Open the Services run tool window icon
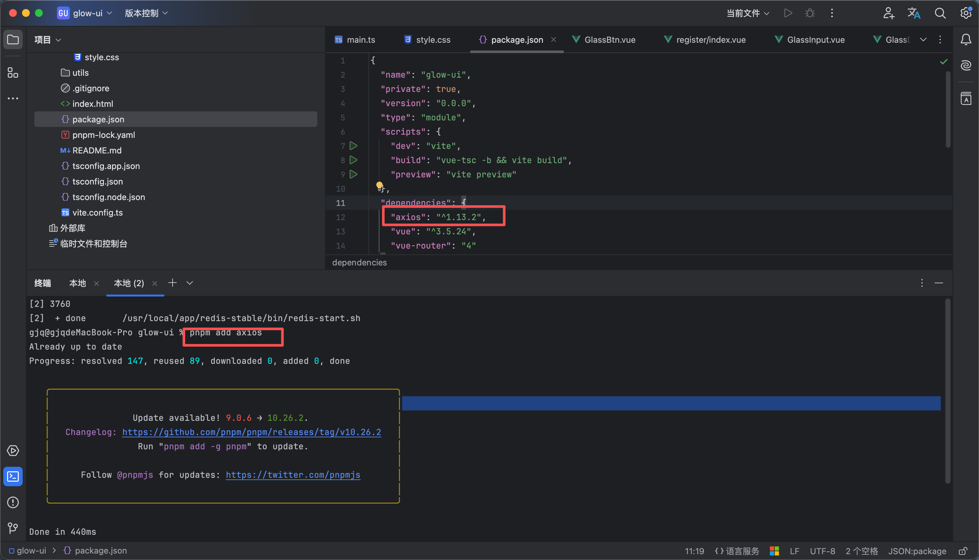This screenshot has height=560, width=979. tap(13, 451)
